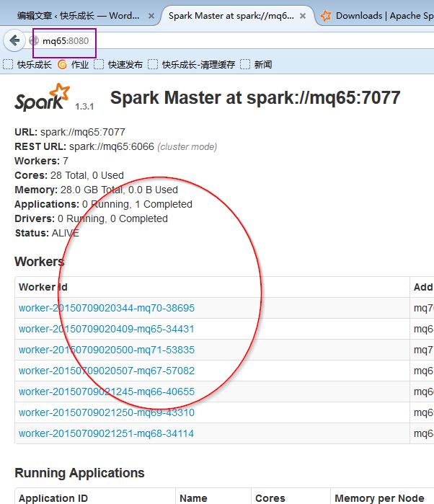Open worker link for mq66-40655
The width and height of the screenshot is (434, 504).
(107, 392)
